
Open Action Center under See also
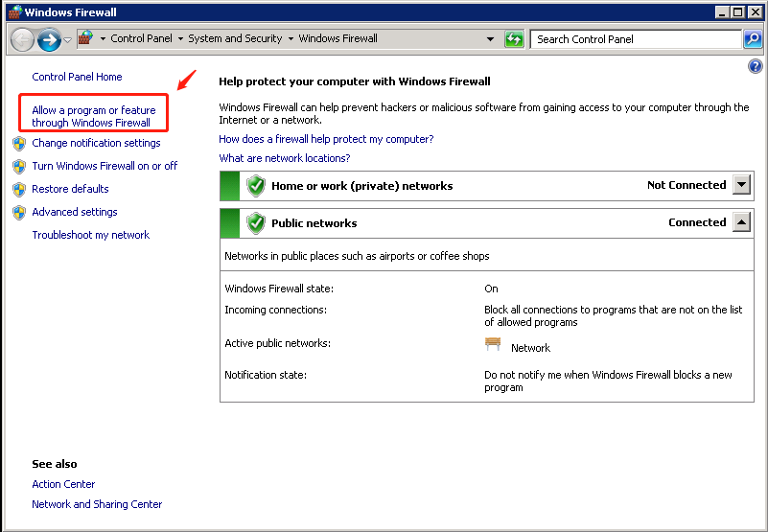[x=63, y=484]
